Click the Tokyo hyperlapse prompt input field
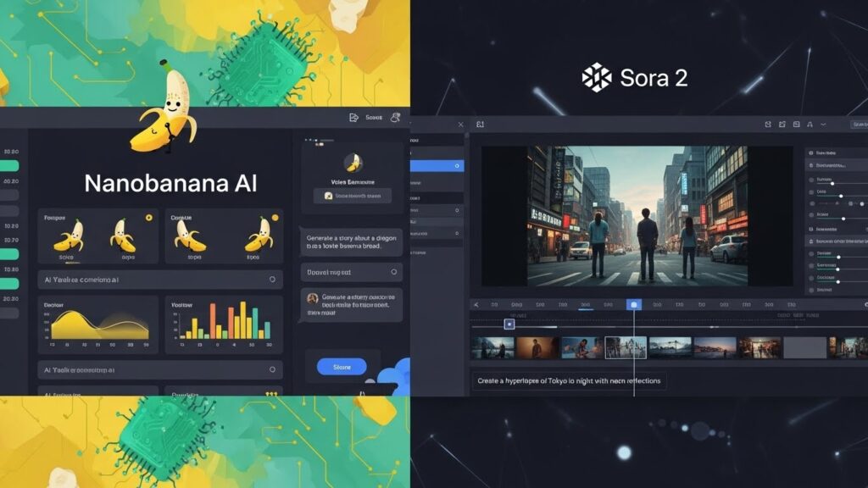This screenshot has height=488, width=868. pyautogui.click(x=568, y=381)
